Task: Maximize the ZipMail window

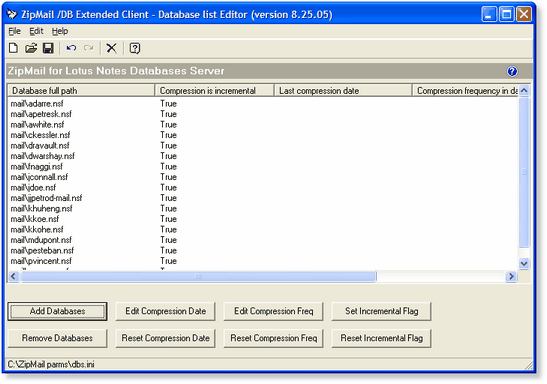Action: [x=506, y=14]
